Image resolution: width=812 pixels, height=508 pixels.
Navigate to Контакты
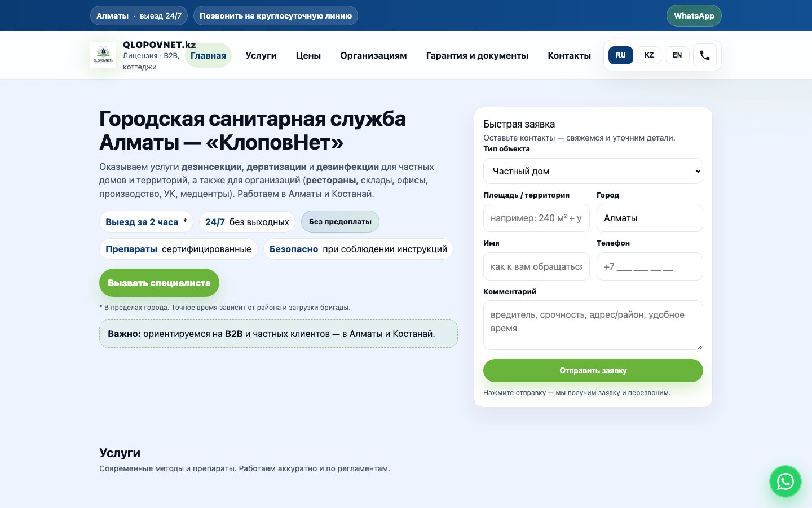click(x=570, y=55)
